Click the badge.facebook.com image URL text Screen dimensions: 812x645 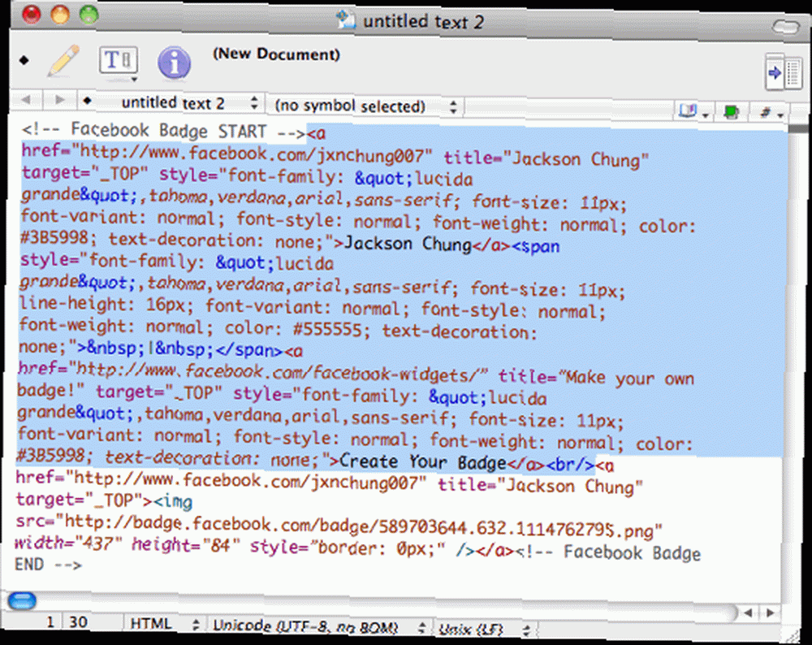click(361, 526)
